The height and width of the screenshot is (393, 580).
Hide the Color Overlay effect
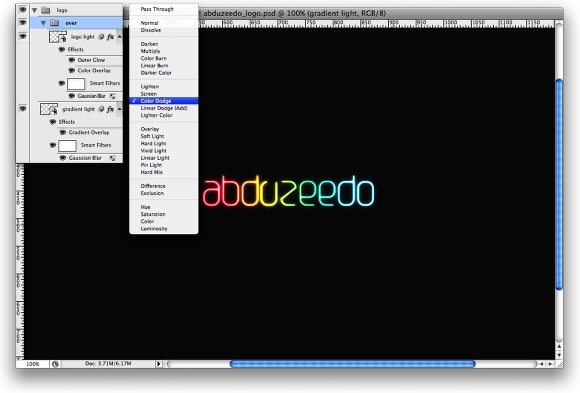pos(72,70)
